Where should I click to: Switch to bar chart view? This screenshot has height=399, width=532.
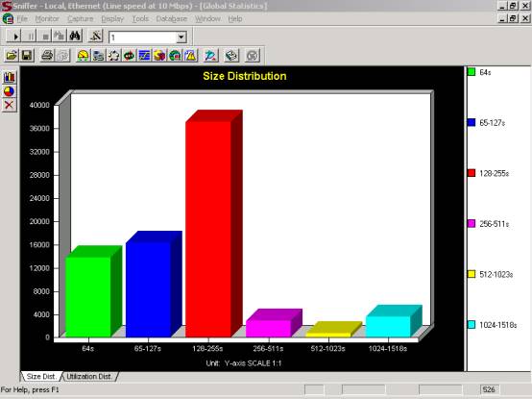tap(10, 78)
